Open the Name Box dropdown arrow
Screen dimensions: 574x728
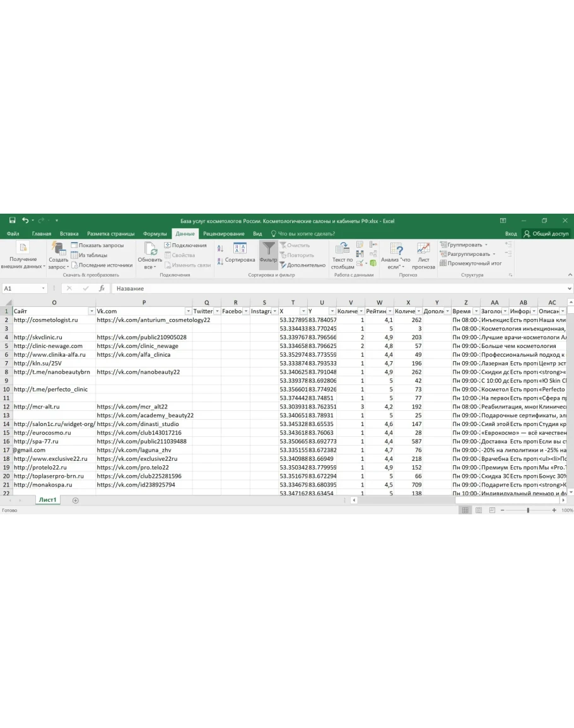44,288
